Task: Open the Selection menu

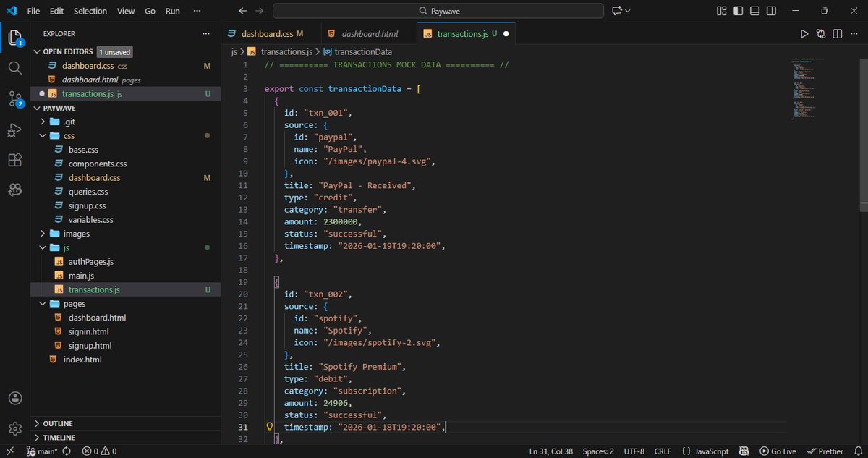Action: point(90,11)
